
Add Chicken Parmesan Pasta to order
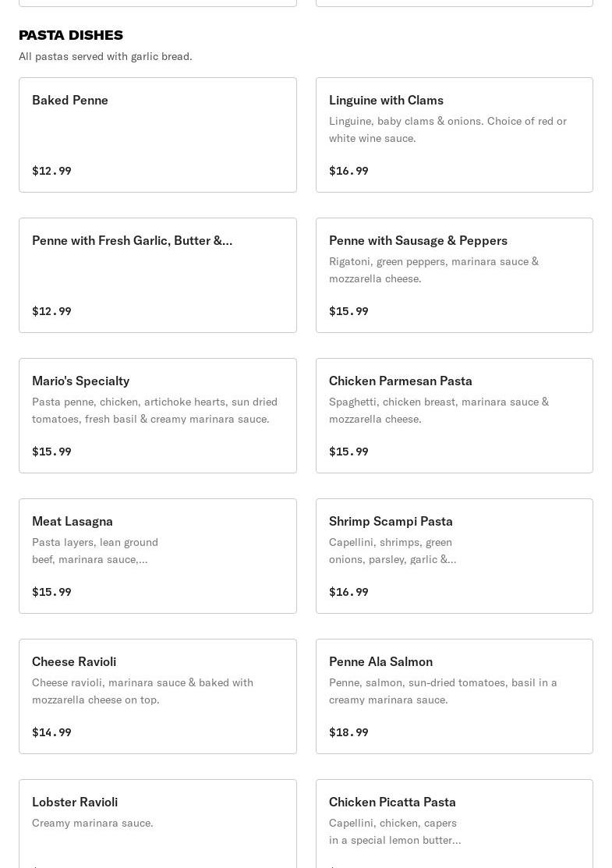(454, 415)
